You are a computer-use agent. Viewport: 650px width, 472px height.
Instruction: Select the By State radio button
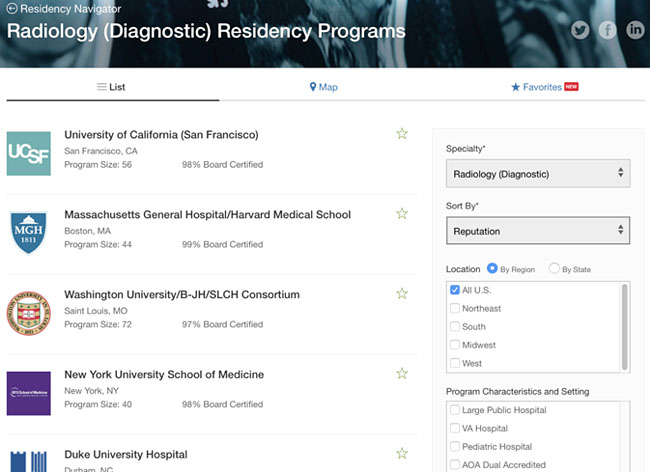(x=554, y=268)
